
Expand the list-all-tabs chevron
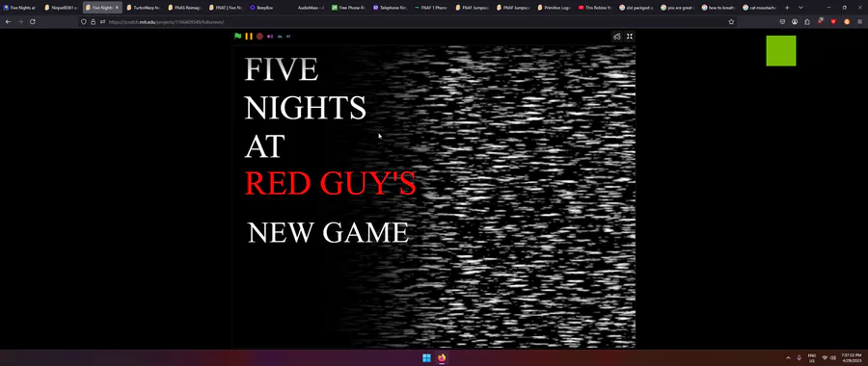pyautogui.click(x=800, y=8)
